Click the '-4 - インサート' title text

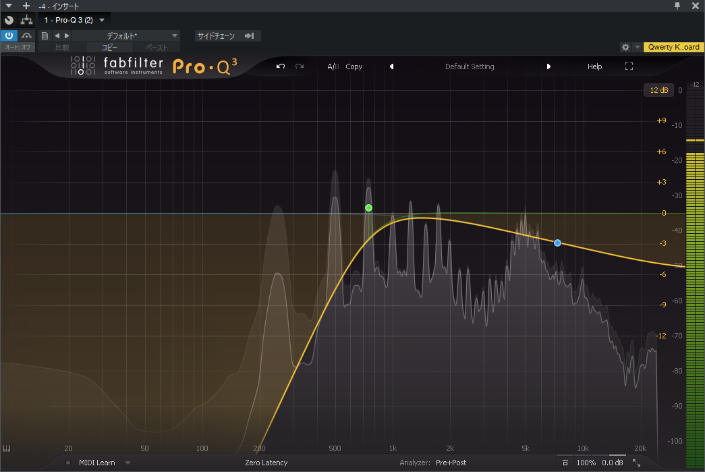(x=58, y=6)
